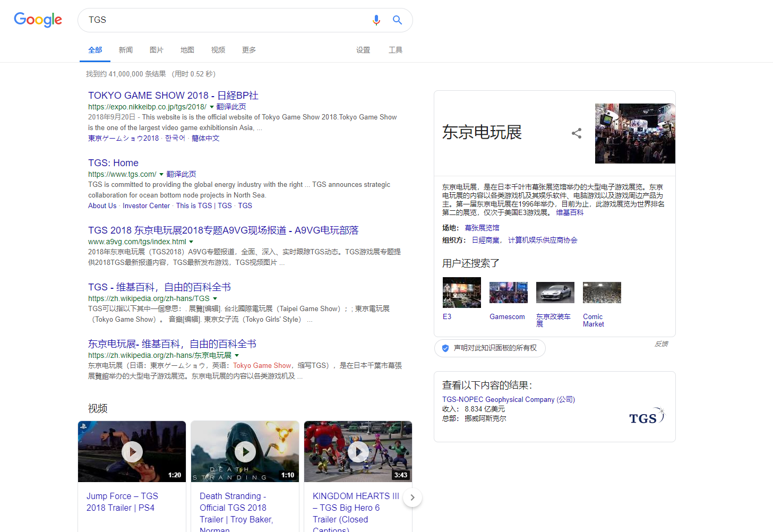Expand options arrow for 东京电玩展 Wikipedia URL
The image size is (773, 532).
[x=237, y=356]
